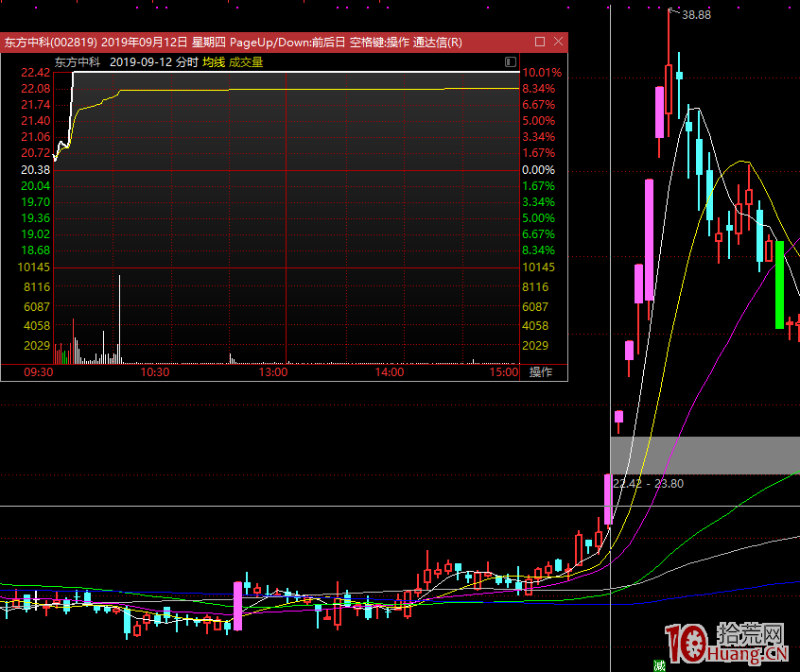Click the 操作 button in the intraday popup

(x=540, y=372)
